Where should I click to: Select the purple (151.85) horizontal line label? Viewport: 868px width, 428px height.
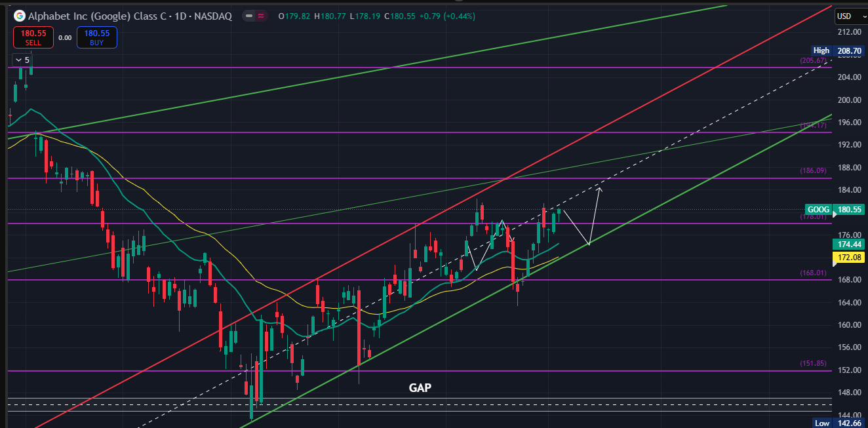pyautogui.click(x=813, y=363)
